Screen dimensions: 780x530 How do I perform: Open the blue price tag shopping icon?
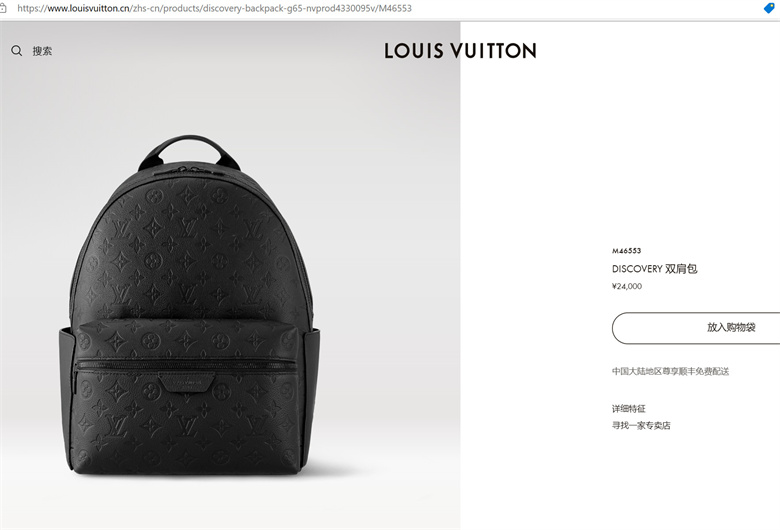coord(770,8)
